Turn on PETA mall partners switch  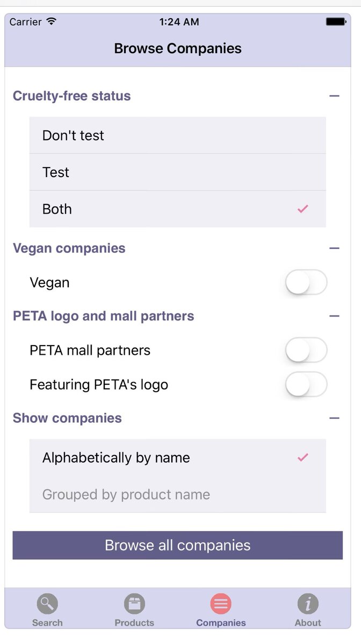point(306,350)
